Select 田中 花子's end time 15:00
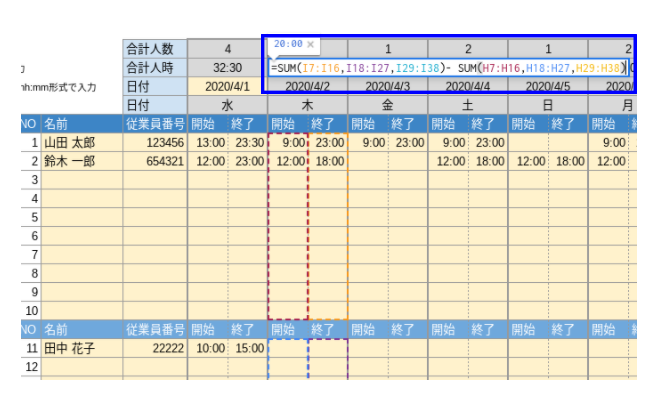The width and height of the screenshot is (665, 399). [248, 348]
